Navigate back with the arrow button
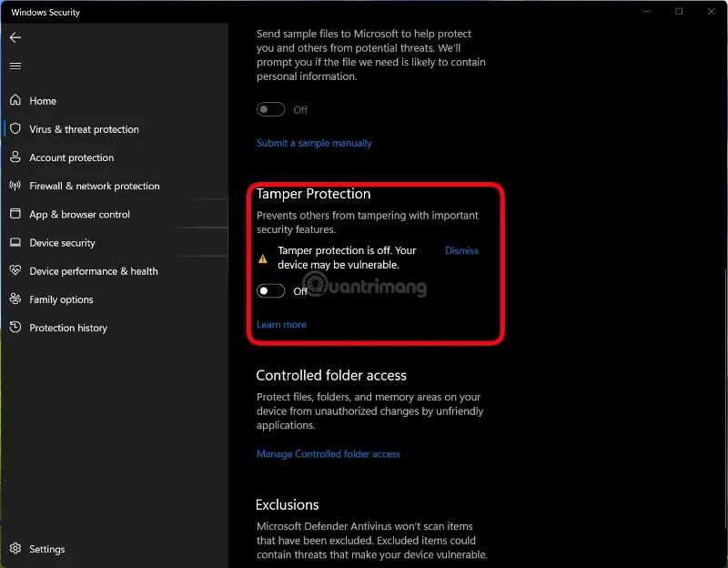Viewport: 728px width, 568px height. tap(15, 37)
